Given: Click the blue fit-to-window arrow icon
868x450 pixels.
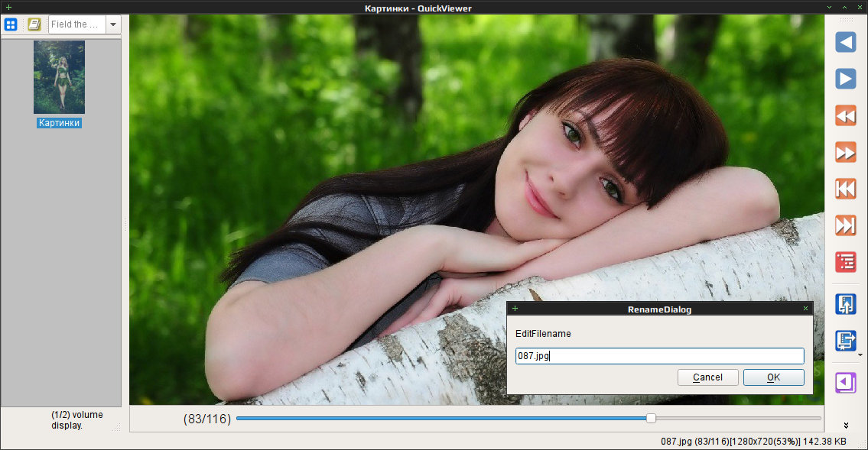Looking at the screenshot, I should [x=845, y=304].
